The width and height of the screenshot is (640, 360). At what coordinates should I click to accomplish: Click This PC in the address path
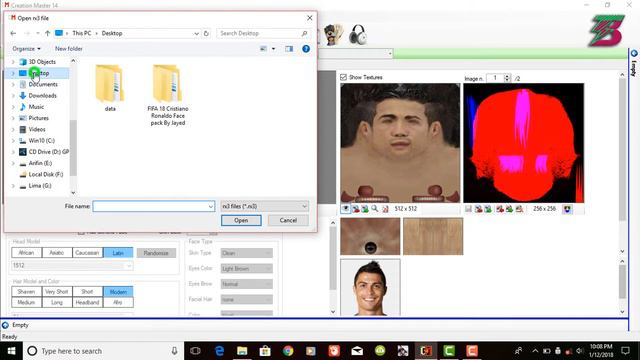pyautogui.click(x=82, y=33)
